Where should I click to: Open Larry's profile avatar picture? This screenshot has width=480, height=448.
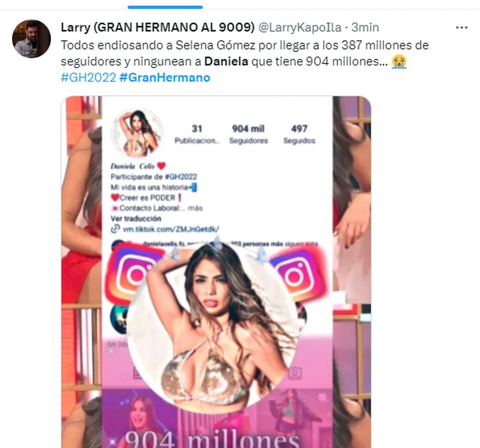(32, 39)
